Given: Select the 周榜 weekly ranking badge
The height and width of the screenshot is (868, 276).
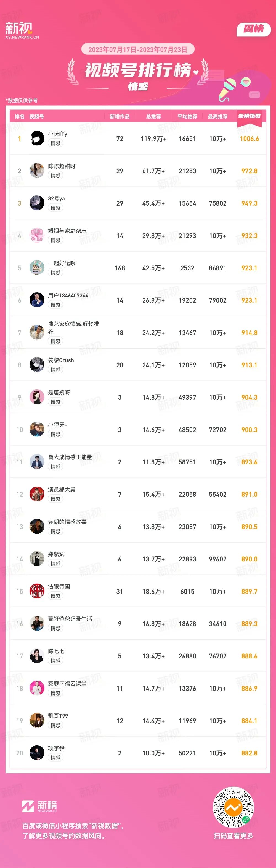Looking at the screenshot, I should [x=254, y=29].
